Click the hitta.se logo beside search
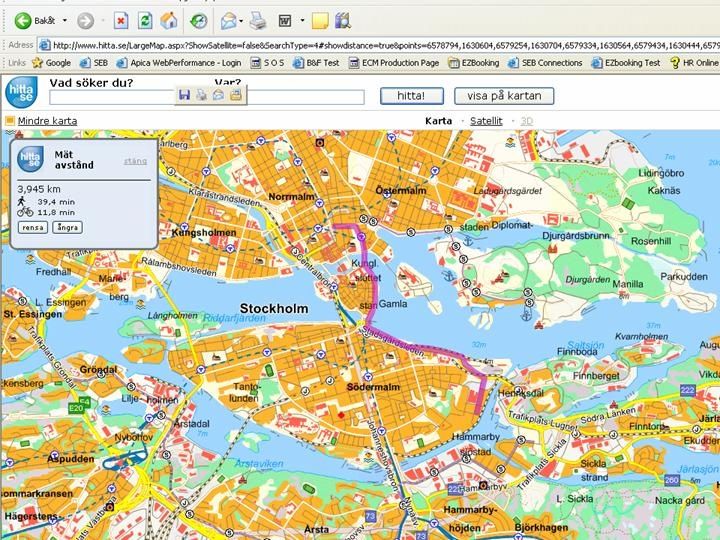This screenshot has width=720, height=540. (22, 93)
